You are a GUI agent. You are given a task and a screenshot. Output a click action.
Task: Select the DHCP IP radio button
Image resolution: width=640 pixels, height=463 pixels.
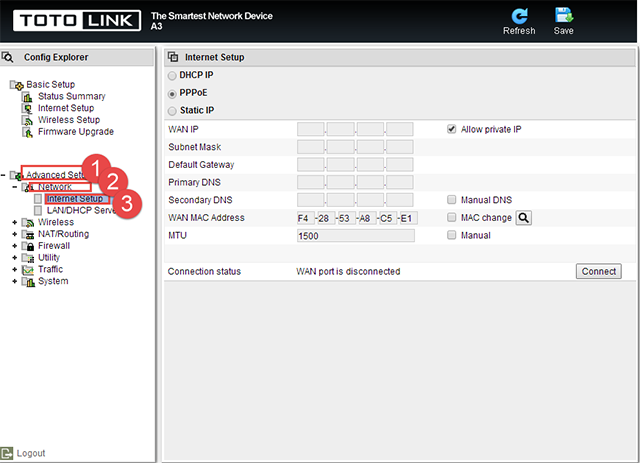pyautogui.click(x=172, y=76)
